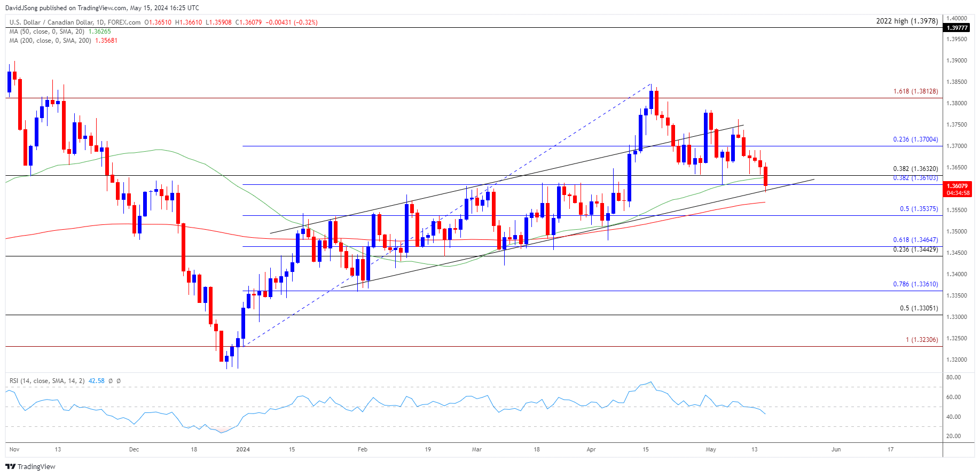The height and width of the screenshot is (476, 980).
Task: Select the 0.5 (1.35375) Fibonacci label
Action: (919, 209)
